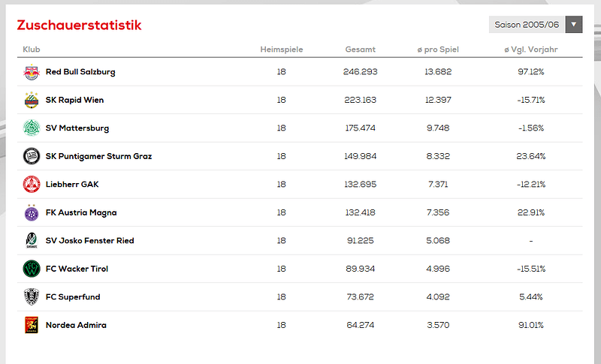Click average per game 7.371
This screenshot has height=364, width=601.
pyautogui.click(x=438, y=185)
